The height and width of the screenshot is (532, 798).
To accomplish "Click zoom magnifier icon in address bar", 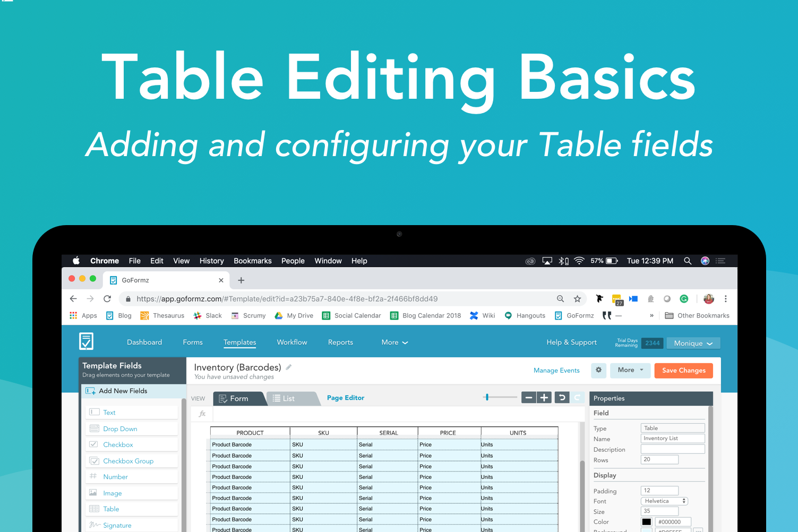I will point(560,299).
